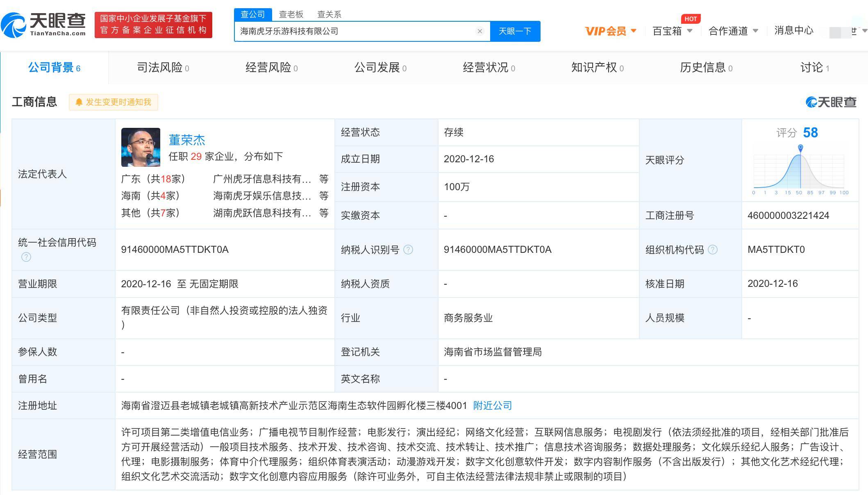Expand the 合作通道 dropdown

click(756, 31)
